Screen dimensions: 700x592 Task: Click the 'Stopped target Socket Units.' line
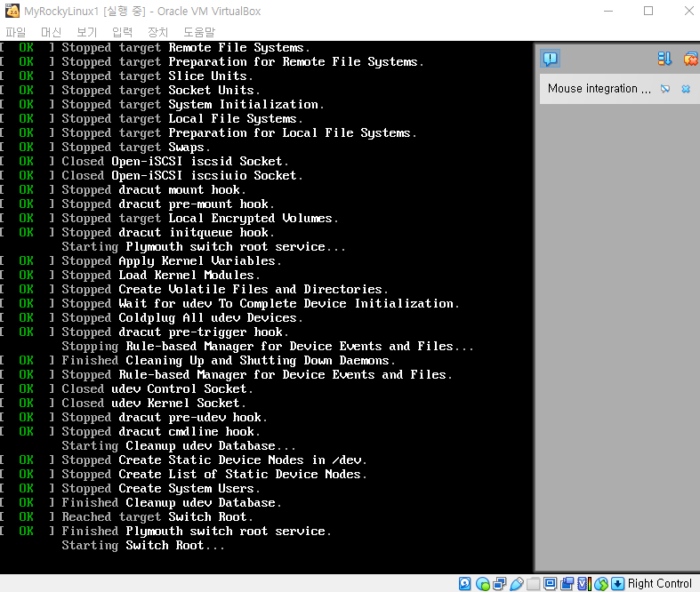[x=161, y=90]
